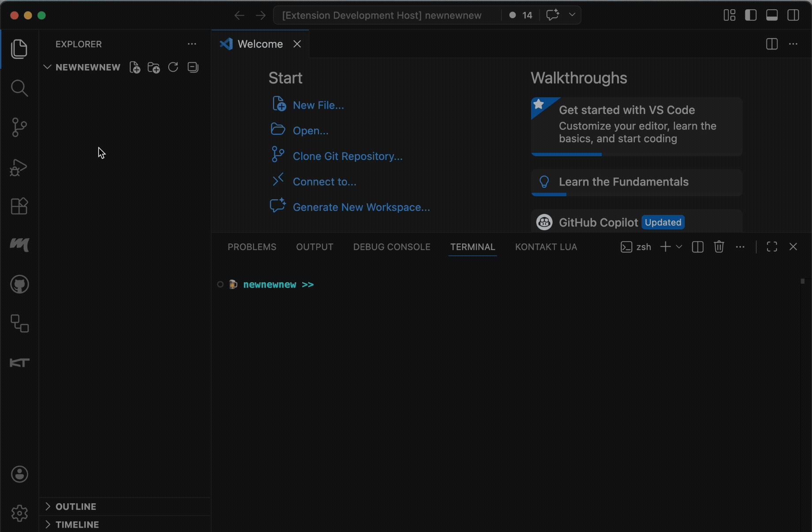
Task: Open editor more actions ellipsis
Action: 793,44
